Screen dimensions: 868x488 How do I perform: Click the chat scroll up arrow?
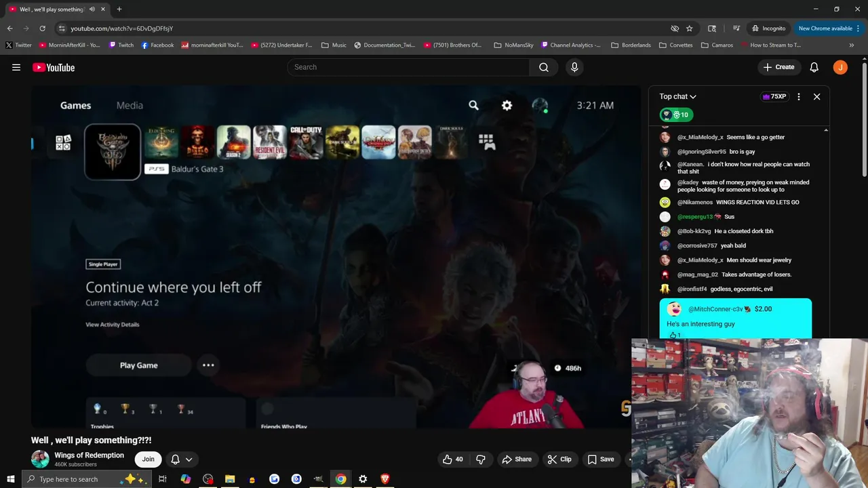[826, 129]
